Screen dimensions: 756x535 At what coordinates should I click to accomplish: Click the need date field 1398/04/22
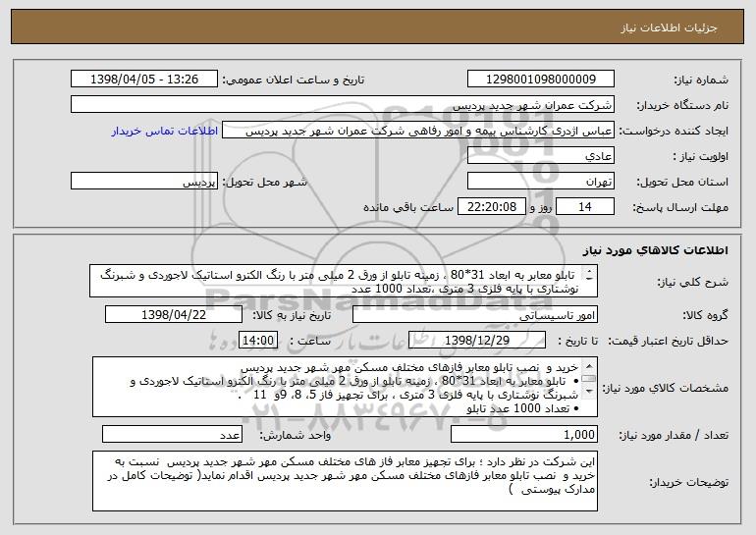tap(174, 315)
